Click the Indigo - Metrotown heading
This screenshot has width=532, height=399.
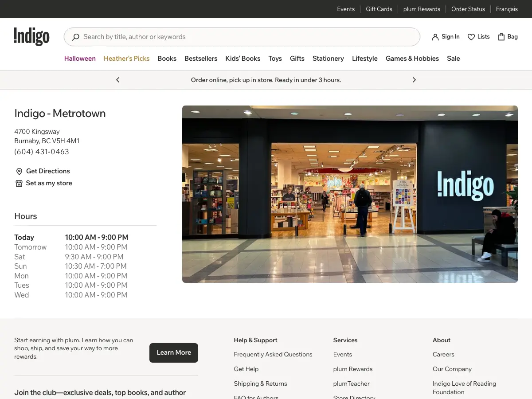[60, 113]
